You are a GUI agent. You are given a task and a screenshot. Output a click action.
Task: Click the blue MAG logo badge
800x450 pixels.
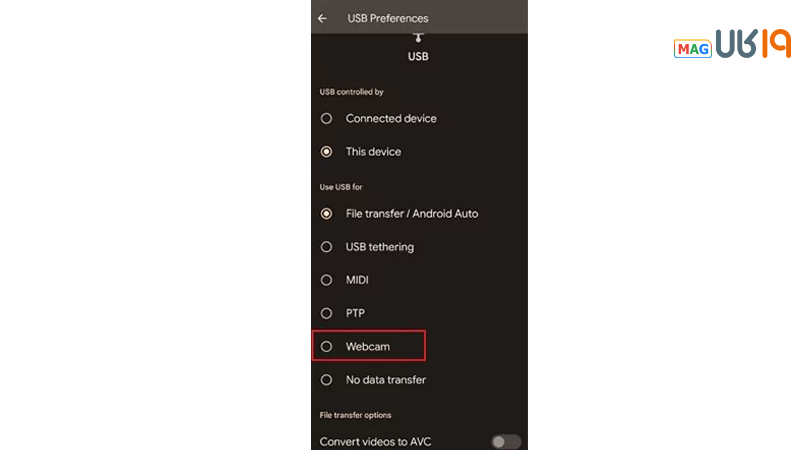tap(693, 49)
